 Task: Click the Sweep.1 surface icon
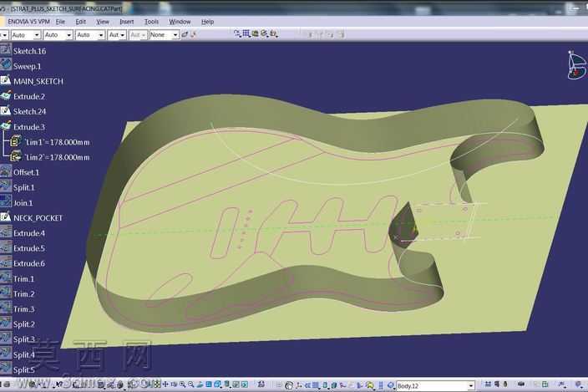(x=6, y=65)
